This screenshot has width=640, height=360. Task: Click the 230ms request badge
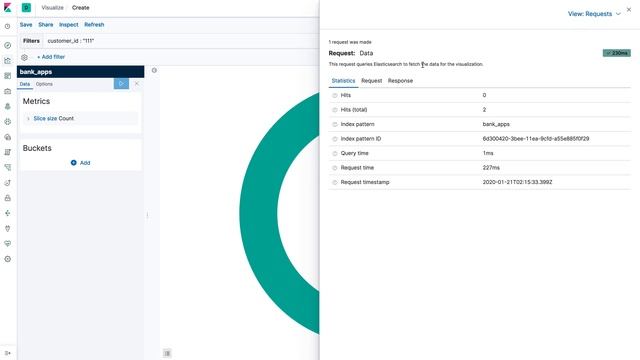point(617,53)
